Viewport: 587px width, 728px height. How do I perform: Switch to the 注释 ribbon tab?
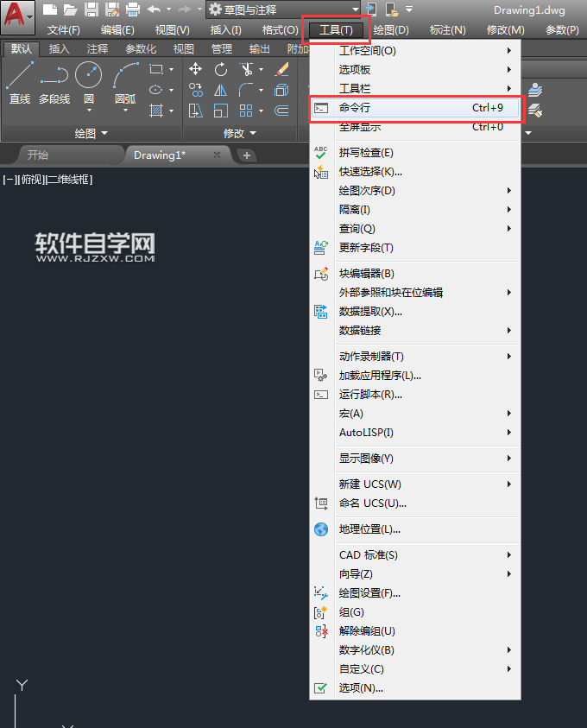click(97, 48)
